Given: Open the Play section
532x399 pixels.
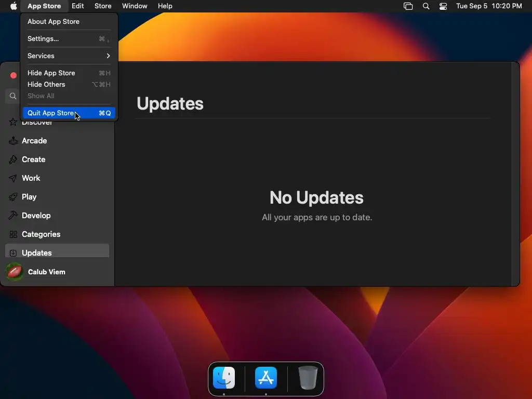Looking at the screenshot, I should pyautogui.click(x=57, y=197).
